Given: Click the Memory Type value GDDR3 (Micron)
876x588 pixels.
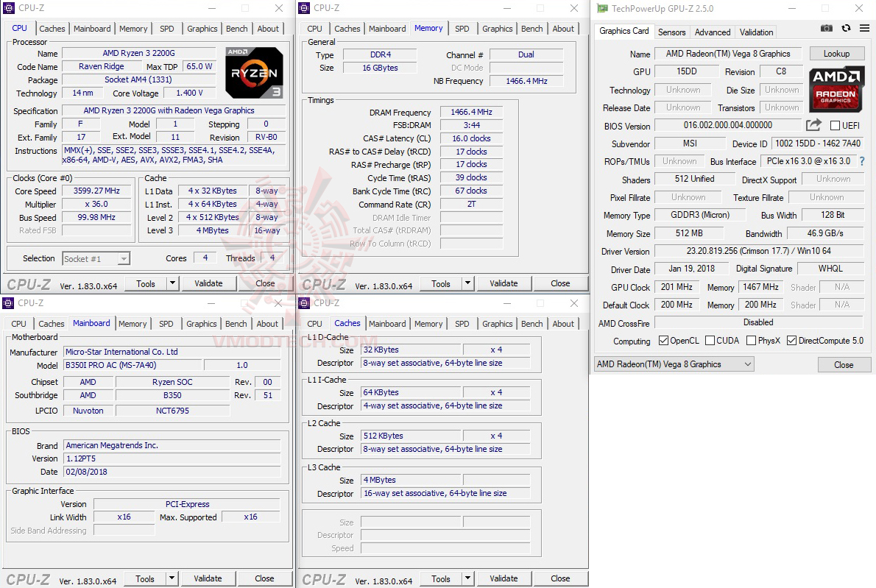Looking at the screenshot, I should point(700,215).
